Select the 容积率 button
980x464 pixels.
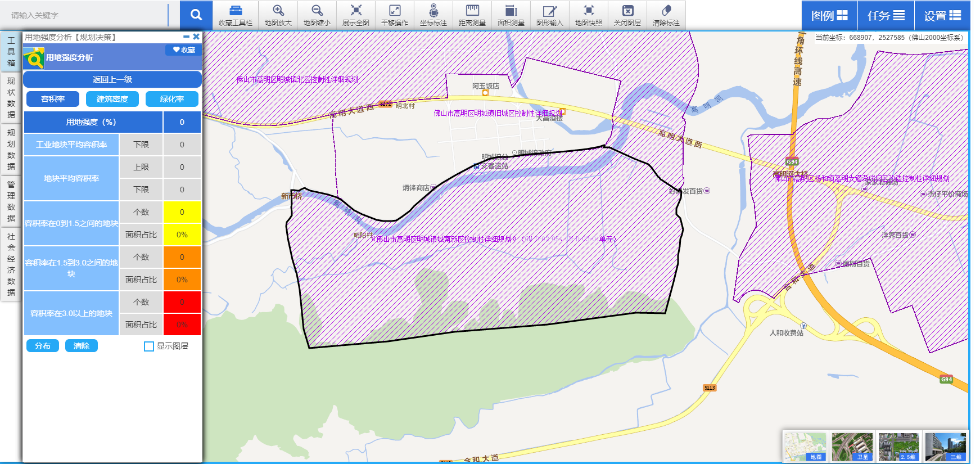53,99
